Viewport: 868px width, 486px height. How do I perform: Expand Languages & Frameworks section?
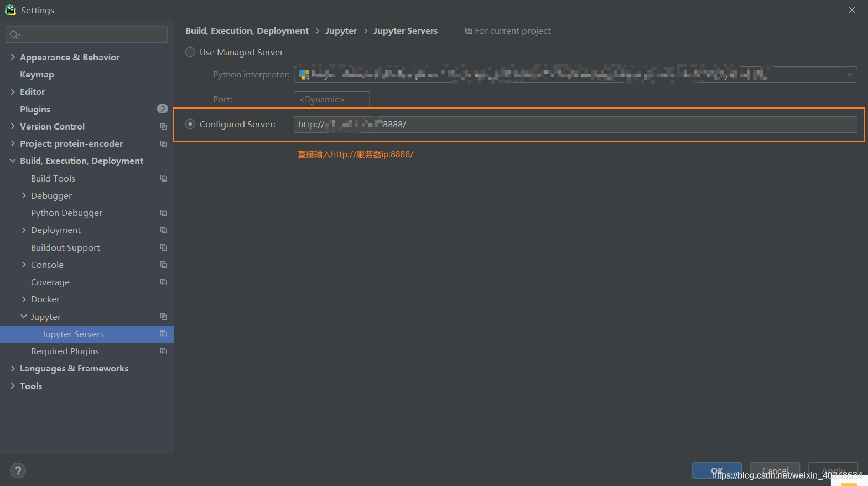tap(13, 368)
